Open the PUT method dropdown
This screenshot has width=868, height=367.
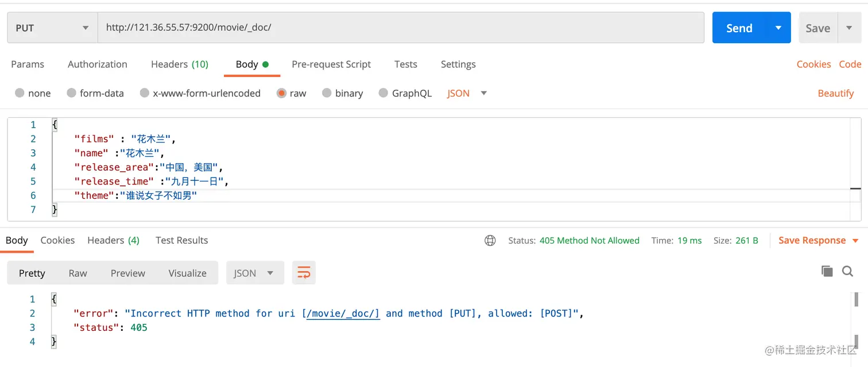(x=52, y=28)
